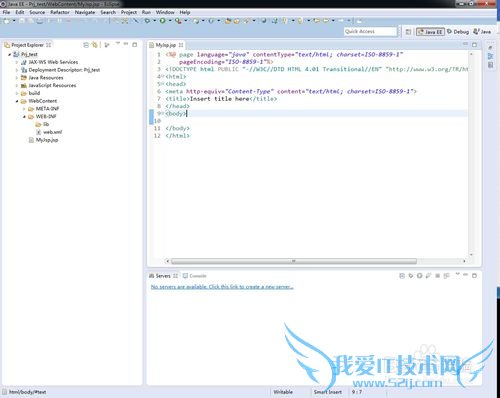Switch to Java perspective

point(482,32)
